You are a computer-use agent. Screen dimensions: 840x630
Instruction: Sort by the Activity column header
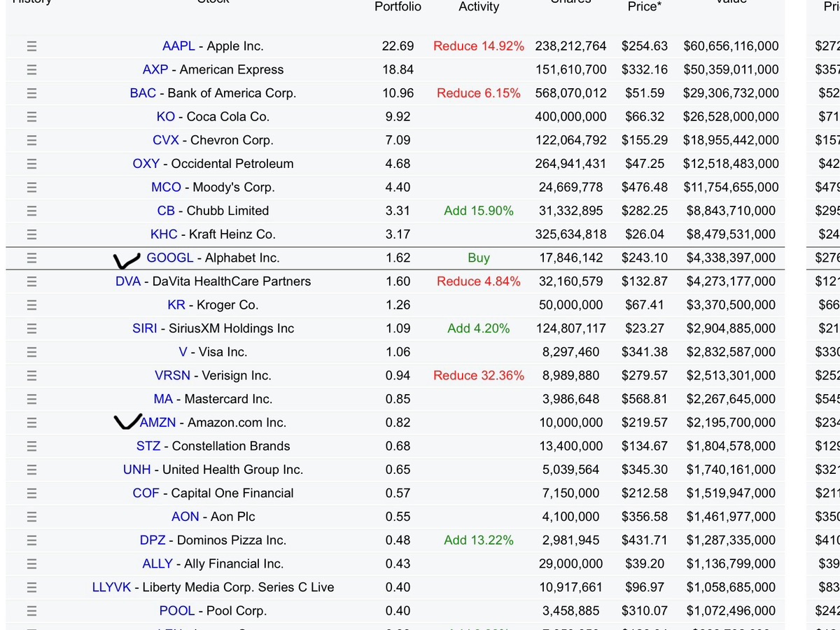pyautogui.click(x=479, y=6)
